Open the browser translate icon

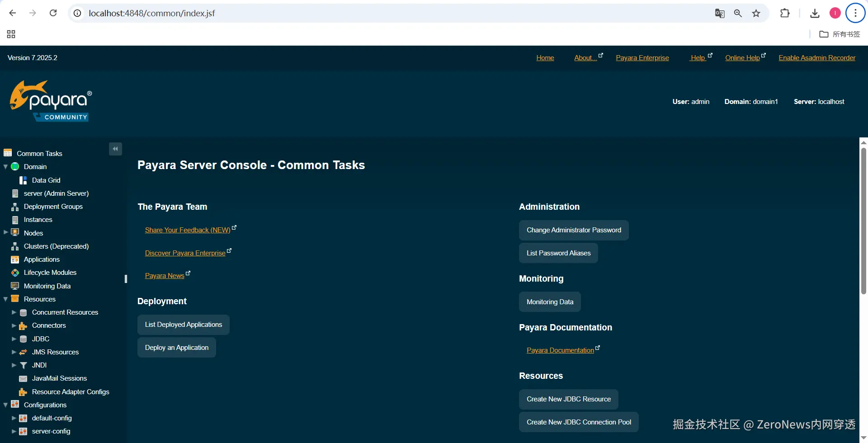[720, 13]
